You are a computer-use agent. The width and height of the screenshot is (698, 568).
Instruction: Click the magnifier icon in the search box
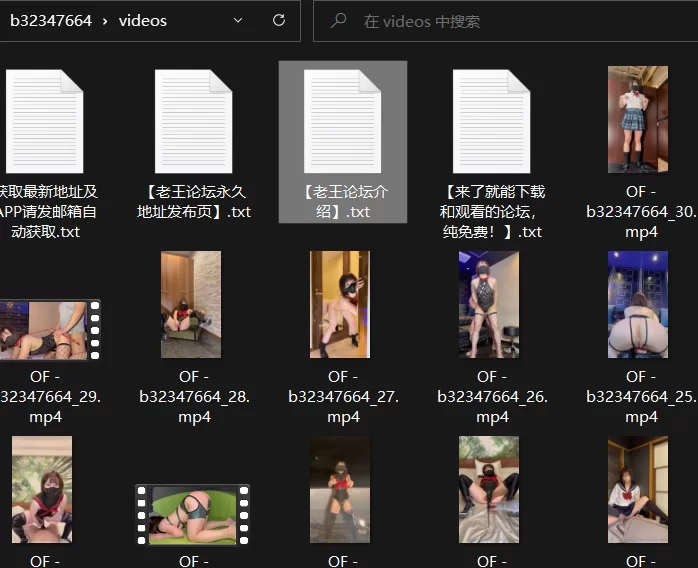tap(339, 21)
